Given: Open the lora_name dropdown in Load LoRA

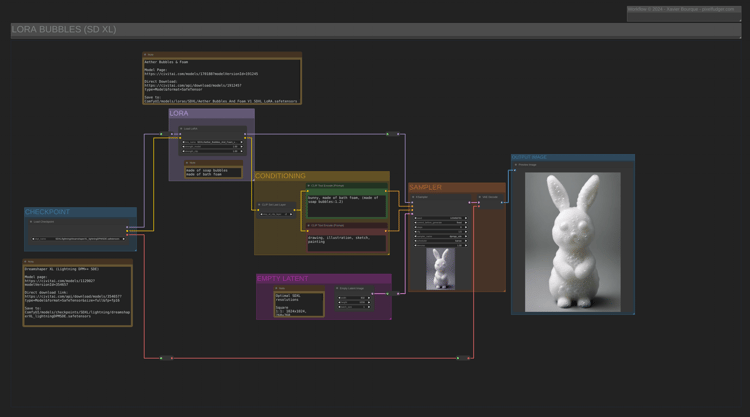Looking at the screenshot, I should (x=212, y=142).
